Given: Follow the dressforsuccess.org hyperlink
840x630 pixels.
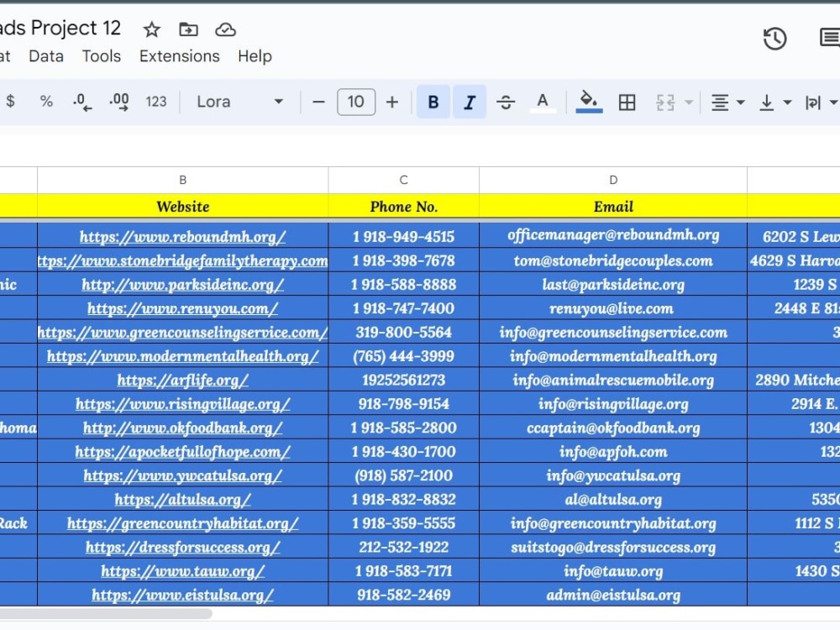Looking at the screenshot, I should [x=182, y=547].
